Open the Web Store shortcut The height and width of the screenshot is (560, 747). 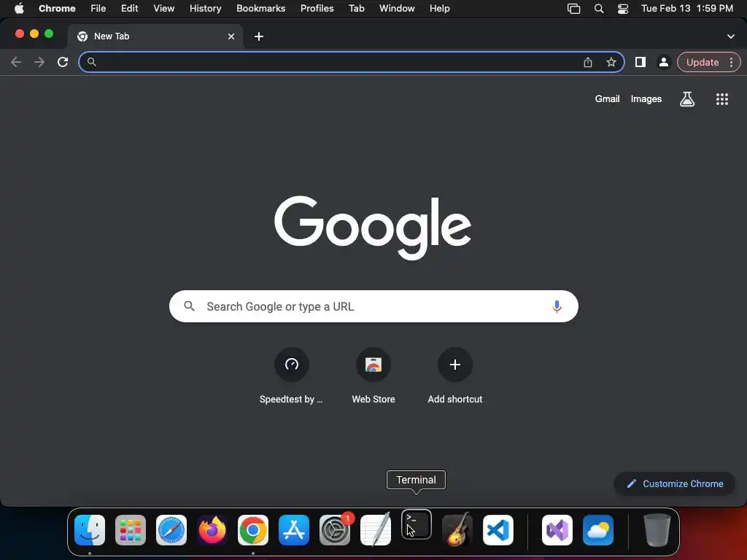(373, 376)
